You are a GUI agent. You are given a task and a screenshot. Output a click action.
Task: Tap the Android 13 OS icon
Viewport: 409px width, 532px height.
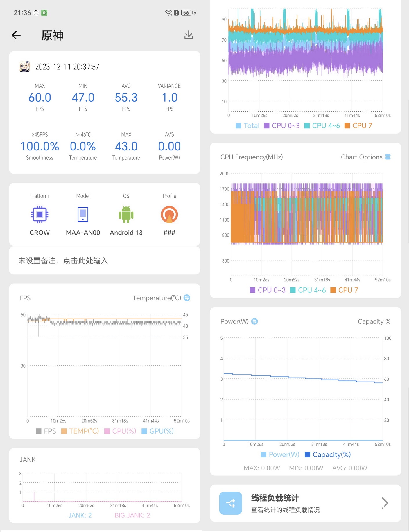126,215
